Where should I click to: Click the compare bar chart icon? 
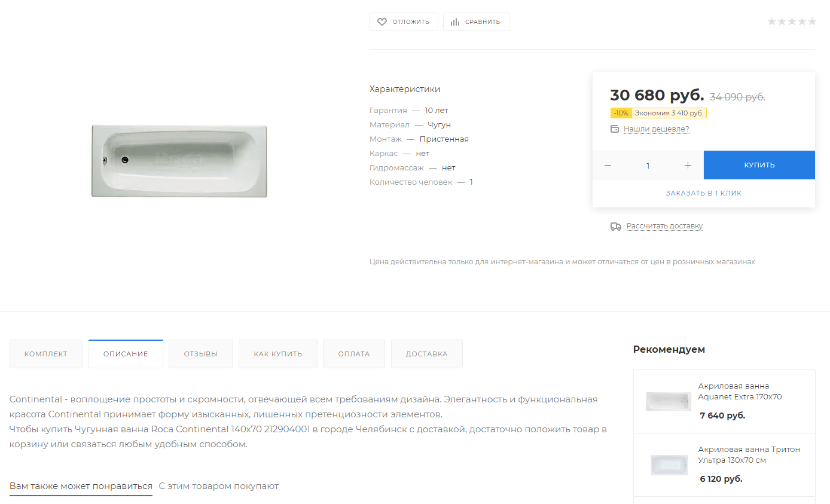click(455, 22)
